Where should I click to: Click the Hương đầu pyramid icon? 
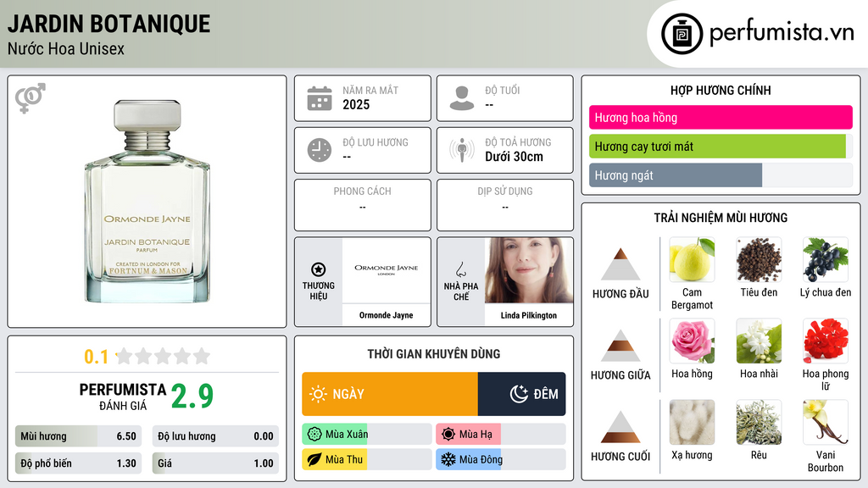point(620,264)
